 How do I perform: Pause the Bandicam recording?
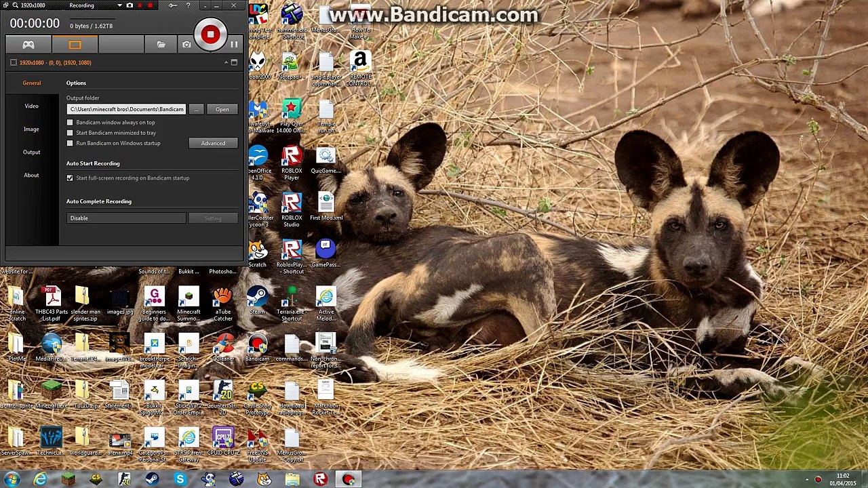tap(234, 45)
